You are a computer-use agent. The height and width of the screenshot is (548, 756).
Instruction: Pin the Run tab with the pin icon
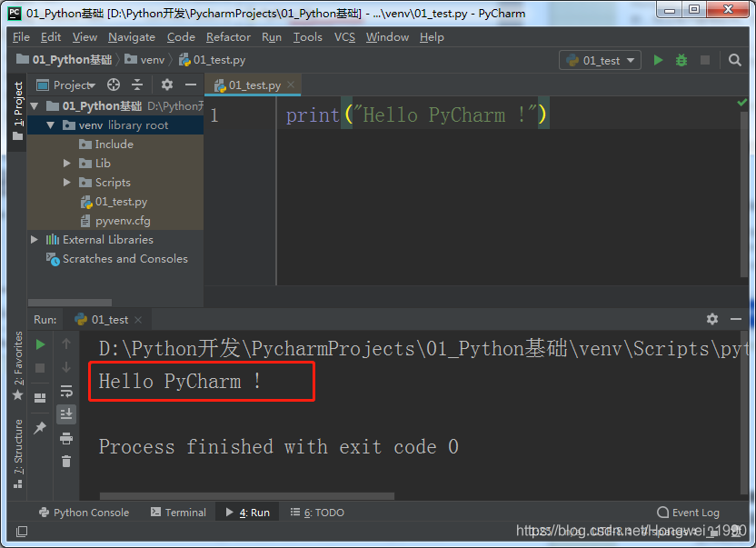click(x=40, y=427)
